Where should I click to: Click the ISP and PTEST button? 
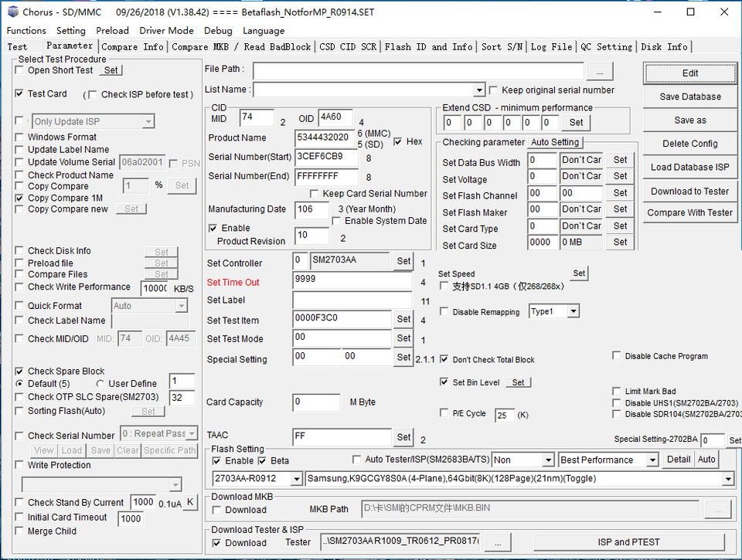(x=630, y=542)
